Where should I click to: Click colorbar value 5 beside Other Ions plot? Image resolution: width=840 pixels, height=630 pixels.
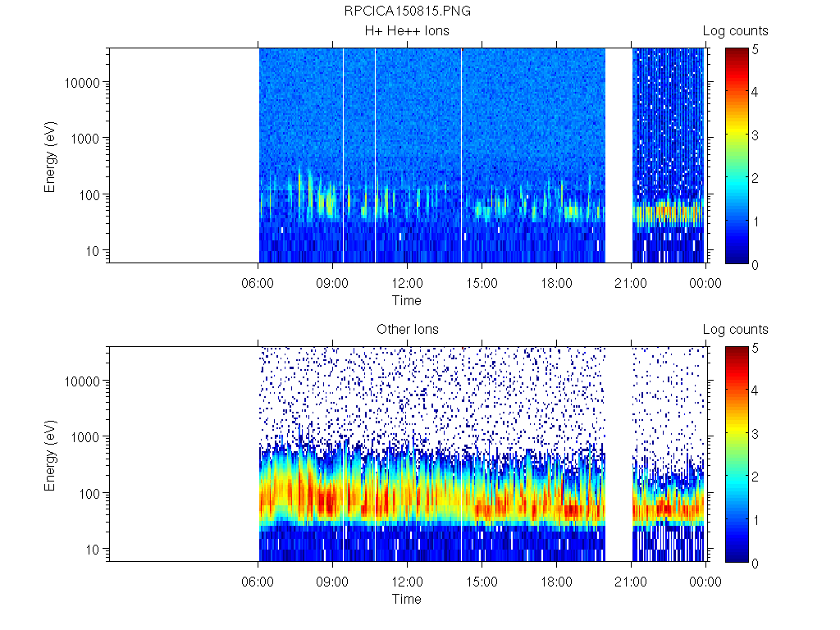(756, 348)
